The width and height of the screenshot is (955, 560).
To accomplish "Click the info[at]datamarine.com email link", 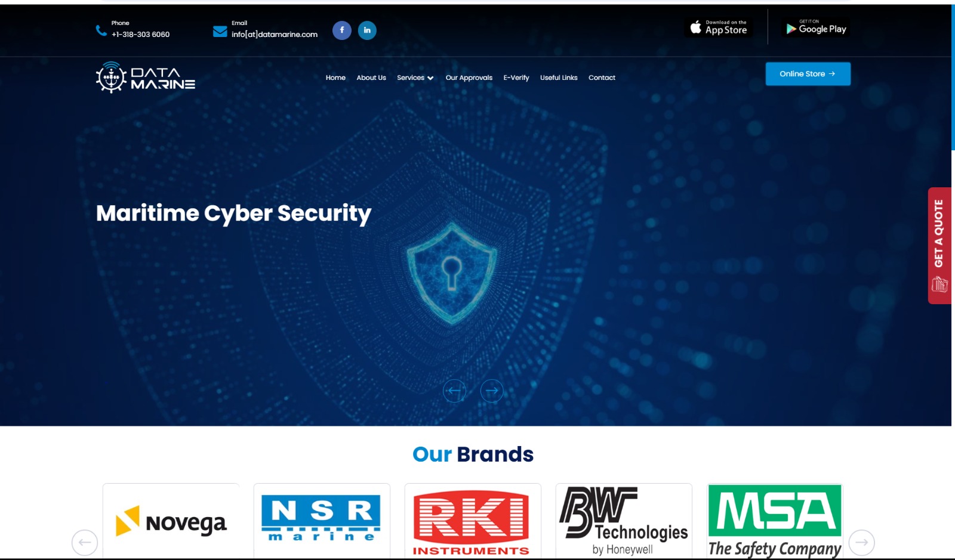I will [275, 35].
